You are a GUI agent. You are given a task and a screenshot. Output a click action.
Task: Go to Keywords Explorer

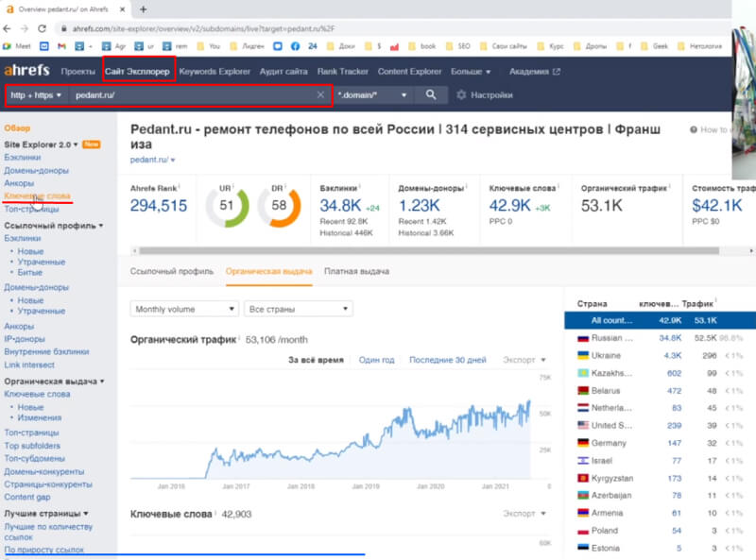pos(215,72)
